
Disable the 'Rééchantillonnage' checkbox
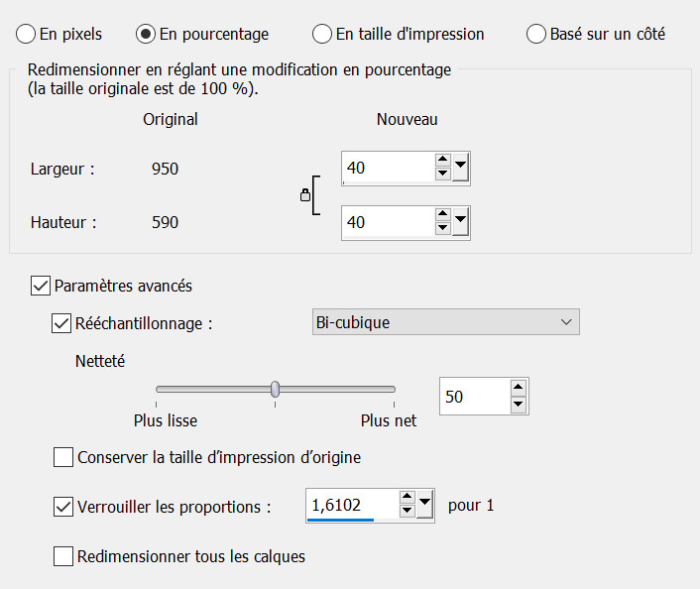60,322
